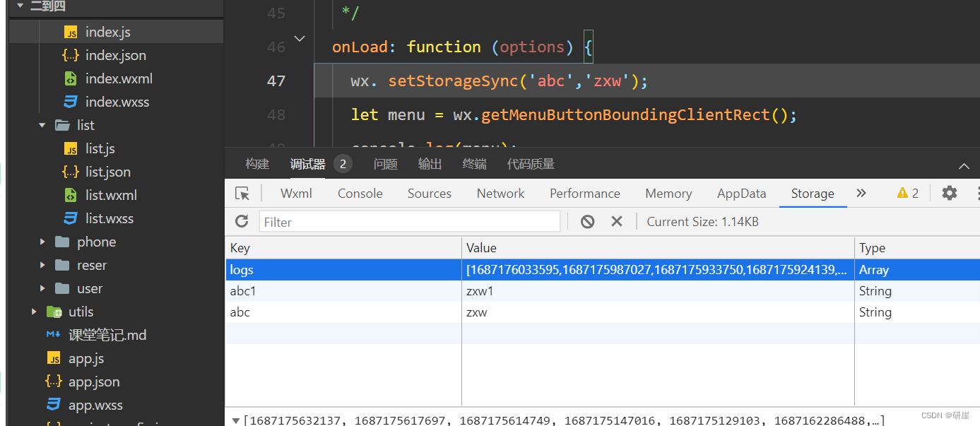Switch to the 构建 tab
The height and width of the screenshot is (426, 980).
[x=257, y=164]
